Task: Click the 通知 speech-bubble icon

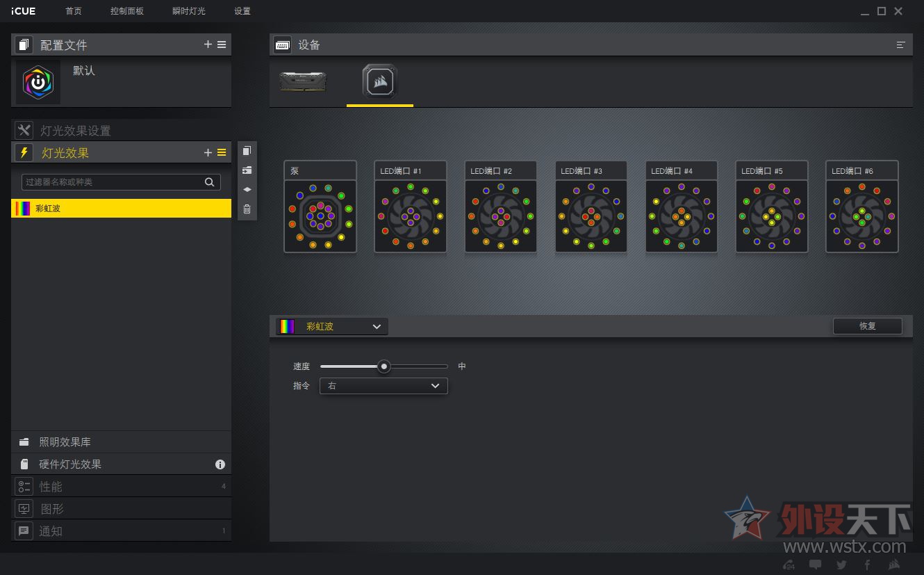Action: (x=24, y=531)
